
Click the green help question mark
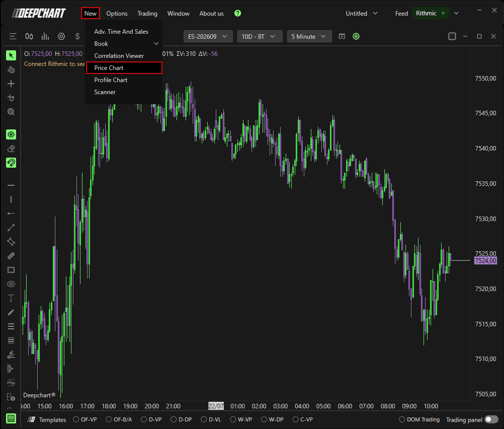pos(237,13)
